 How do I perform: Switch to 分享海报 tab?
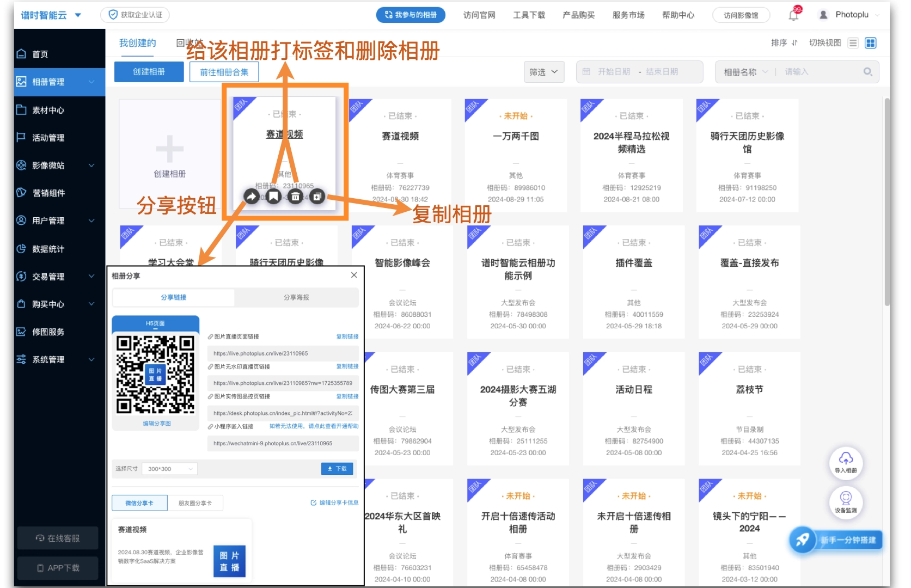[x=296, y=297]
